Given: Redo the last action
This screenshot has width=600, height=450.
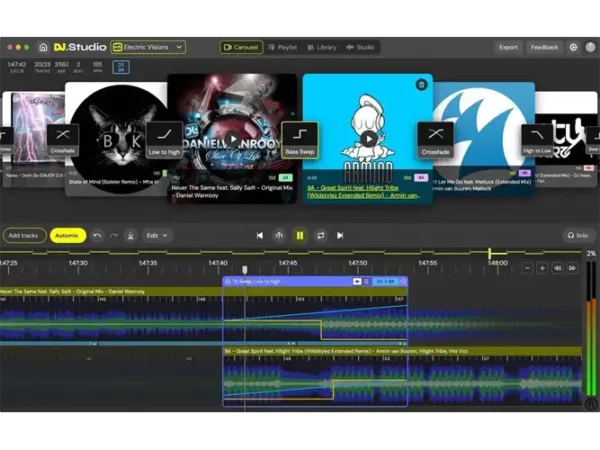Looking at the screenshot, I should click(x=114, y=235).
